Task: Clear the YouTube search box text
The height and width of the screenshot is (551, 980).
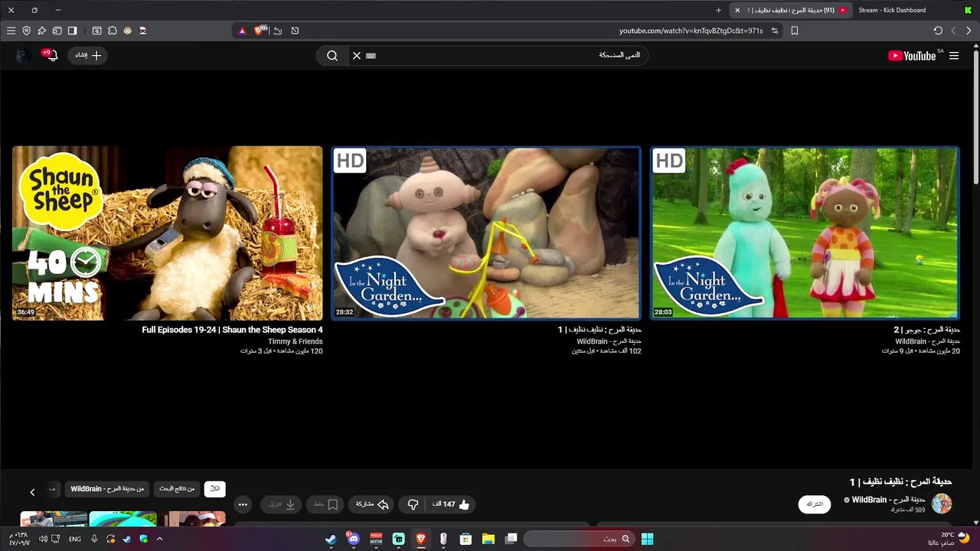Action: coord(357,55)
